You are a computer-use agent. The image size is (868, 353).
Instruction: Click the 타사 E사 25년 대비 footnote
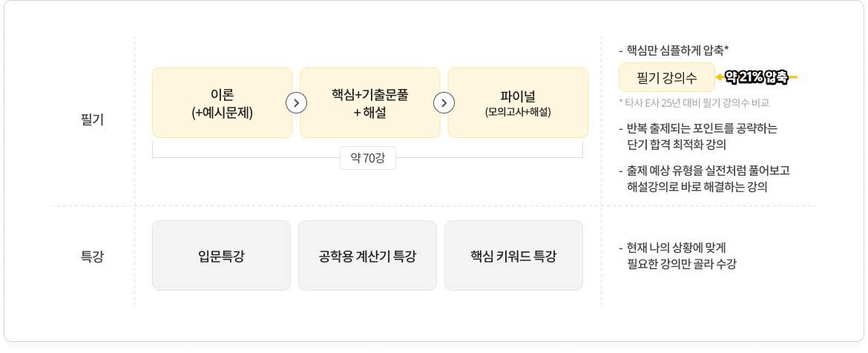[694, 102]
